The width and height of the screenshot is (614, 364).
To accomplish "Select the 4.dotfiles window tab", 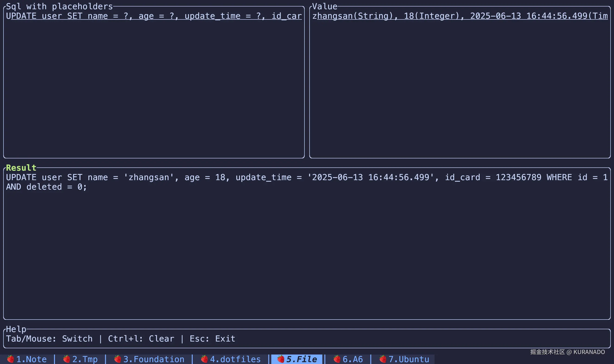I will coord(235,359).
